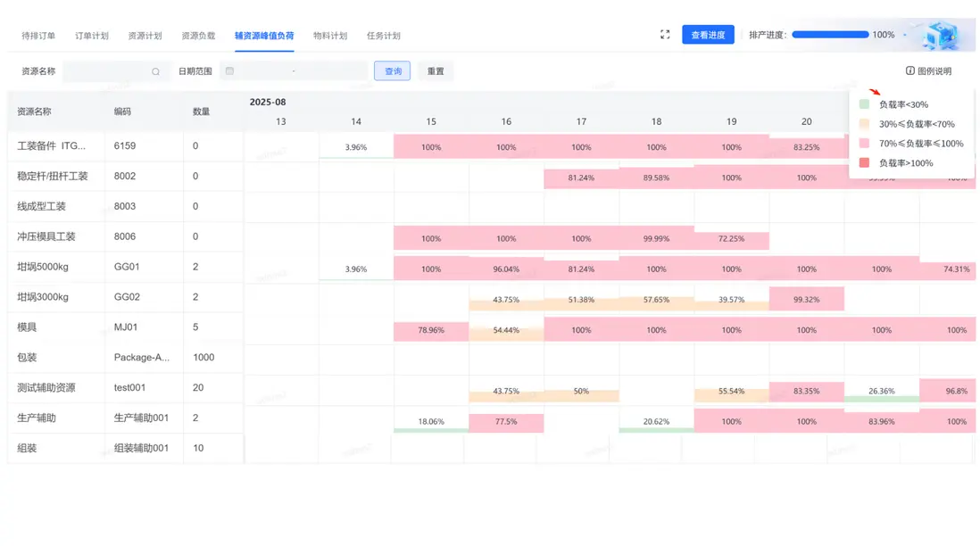The width and height of the screenshot is (980, 546).
Task: Switch to the 待排订单 tab
Action: point(38,36)
